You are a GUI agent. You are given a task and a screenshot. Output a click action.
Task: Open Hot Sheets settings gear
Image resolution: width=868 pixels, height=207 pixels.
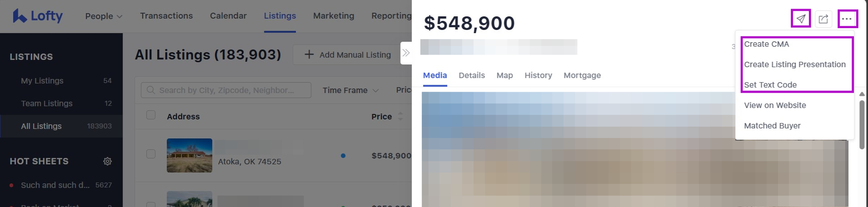108,161
